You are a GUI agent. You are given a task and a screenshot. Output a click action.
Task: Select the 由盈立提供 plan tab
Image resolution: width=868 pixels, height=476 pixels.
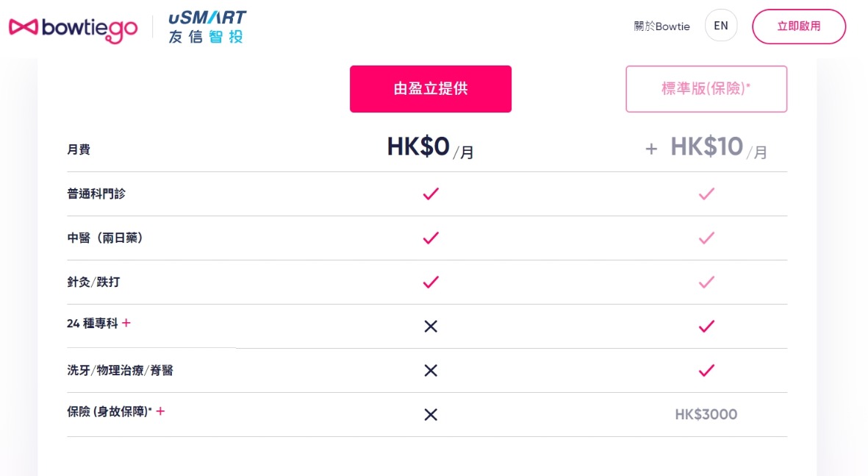click(x=431, y=89)
